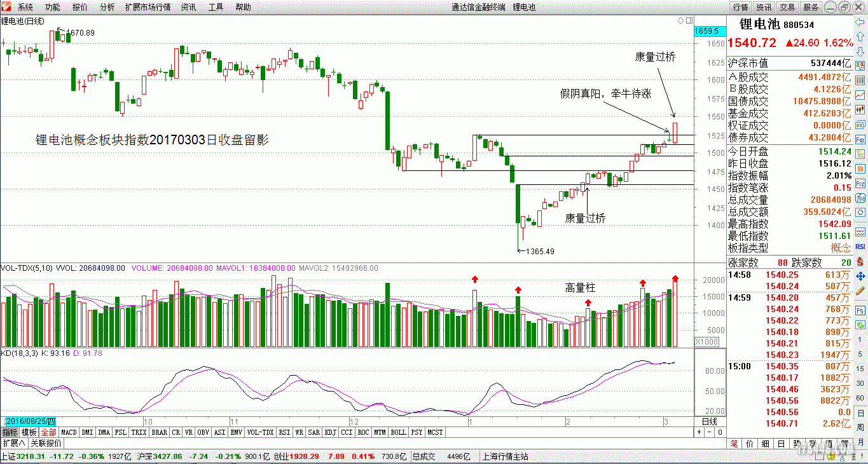Select the 30-minute period button
Image resolution: width=868 pixels, height=464 pixels.
click(x=860, y=383)
